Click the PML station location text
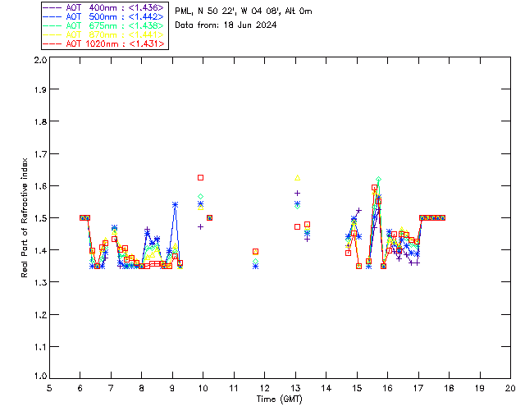 244,11
